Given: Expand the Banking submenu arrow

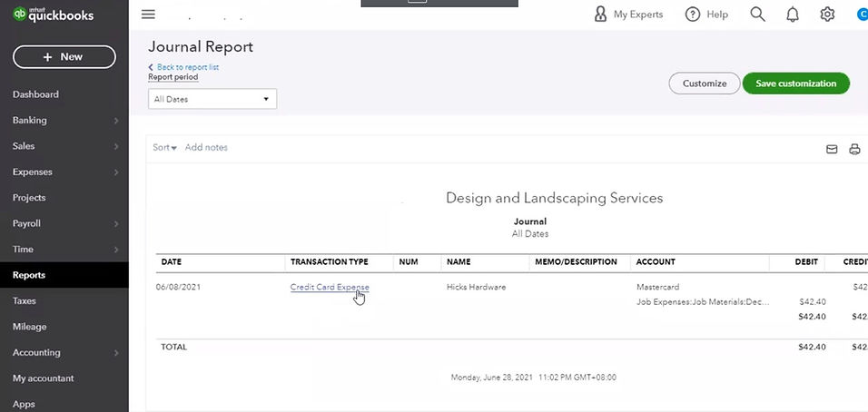Looking at the screenshot, I should click(x=116, y=121).
